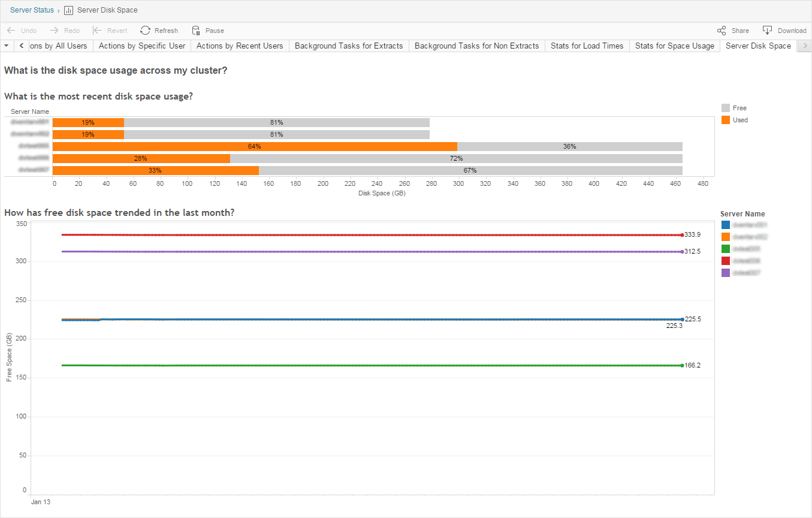Viewport: 812px width, 518px height.
Task: Click the Download icon
Action: point(767,31)
